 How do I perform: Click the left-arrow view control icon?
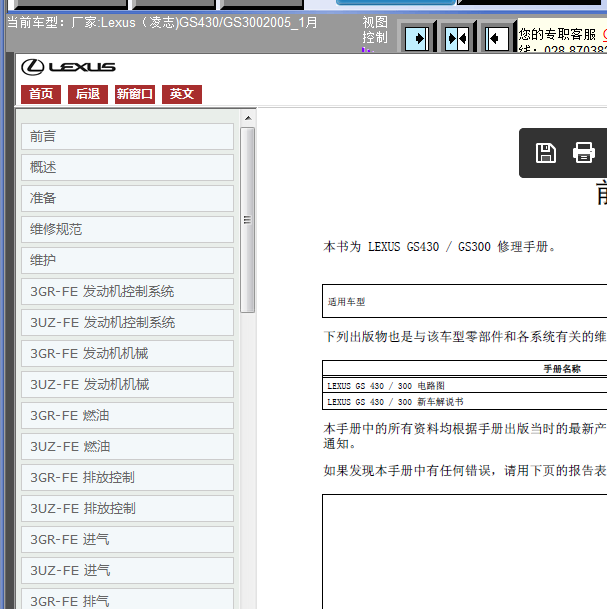pos(497,38)
